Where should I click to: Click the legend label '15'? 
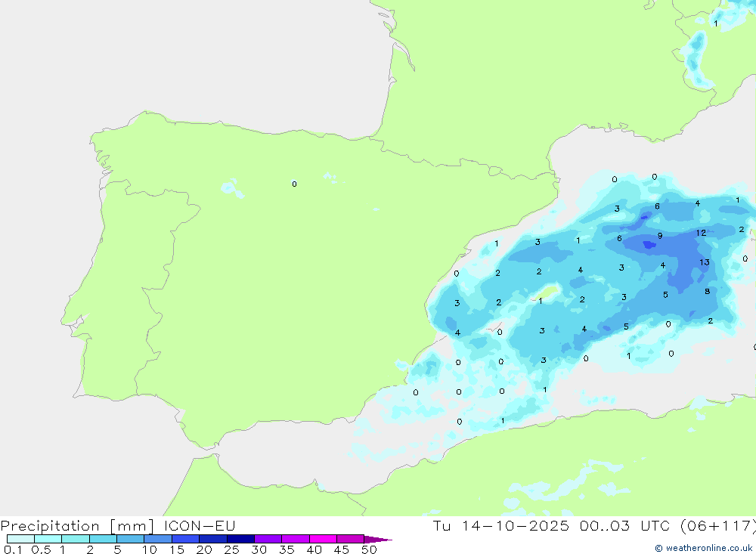[x=177, y=549]
